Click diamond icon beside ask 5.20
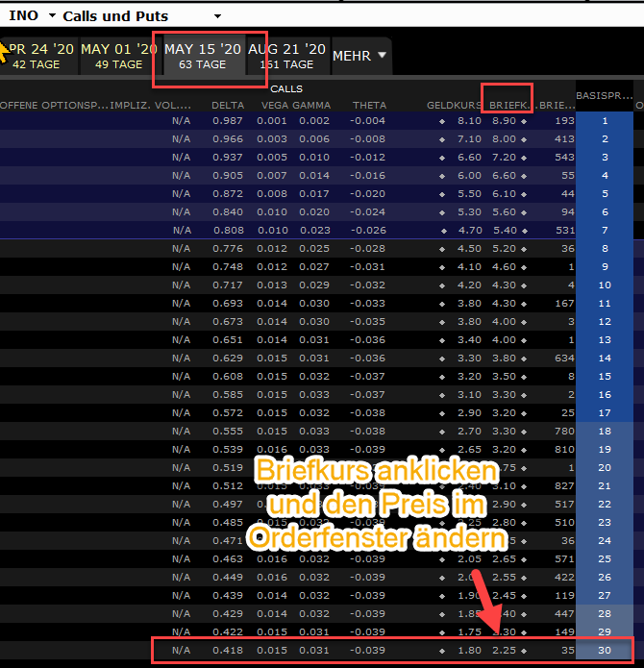The height and width of the screenshot is (668, 644). [524, 249]
